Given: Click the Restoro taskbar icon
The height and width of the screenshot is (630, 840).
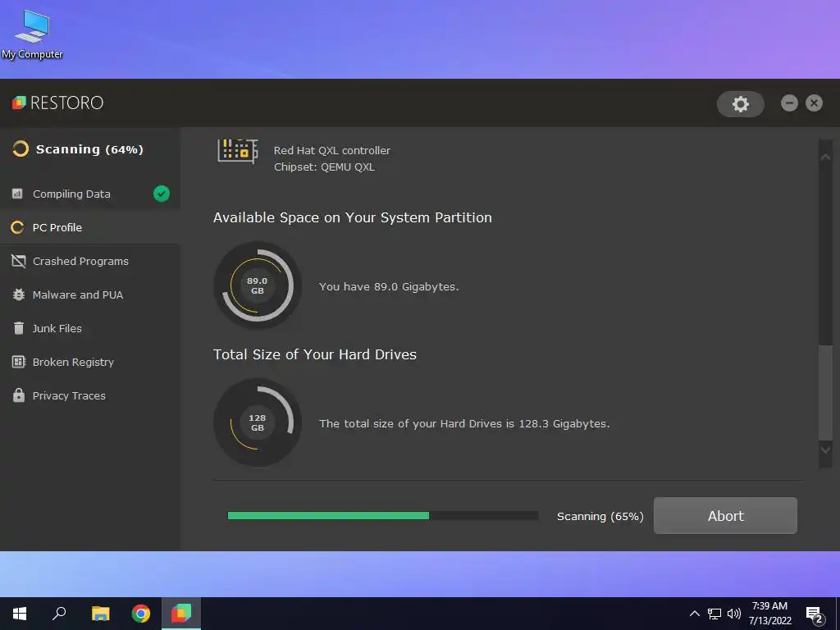Looking at the screenshot, I should (181, 614).
